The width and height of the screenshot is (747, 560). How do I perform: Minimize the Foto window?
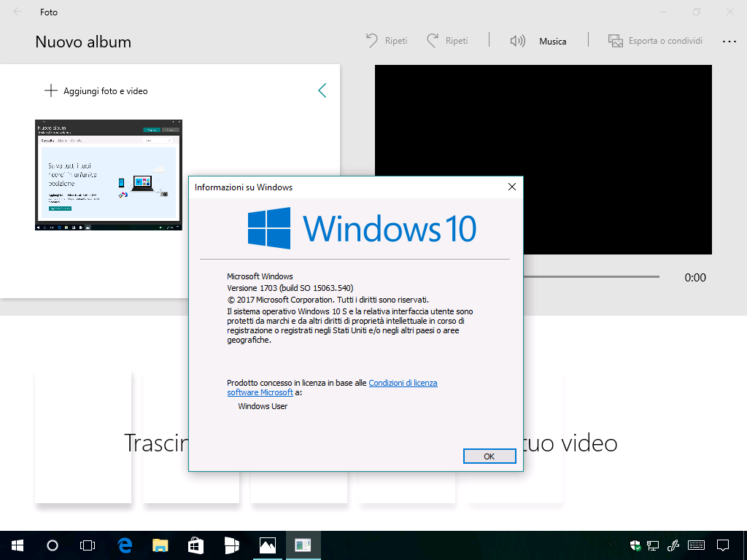[663, 12]
